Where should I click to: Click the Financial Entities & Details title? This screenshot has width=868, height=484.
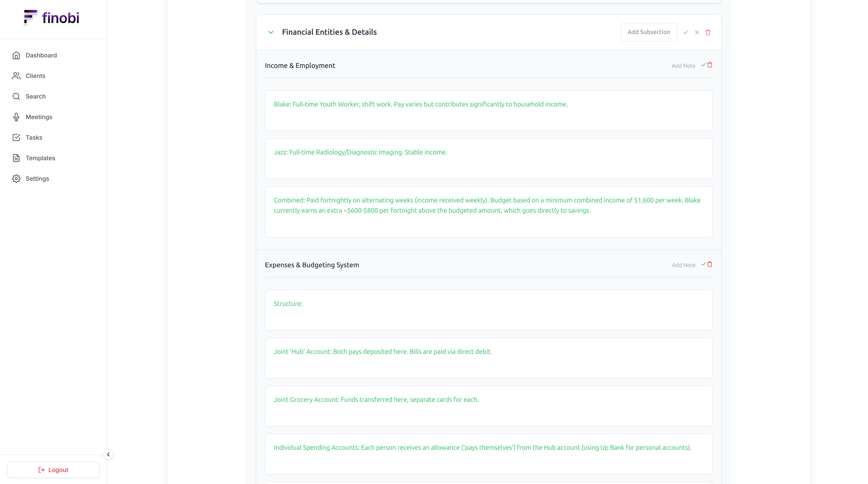tap(329, 32)
